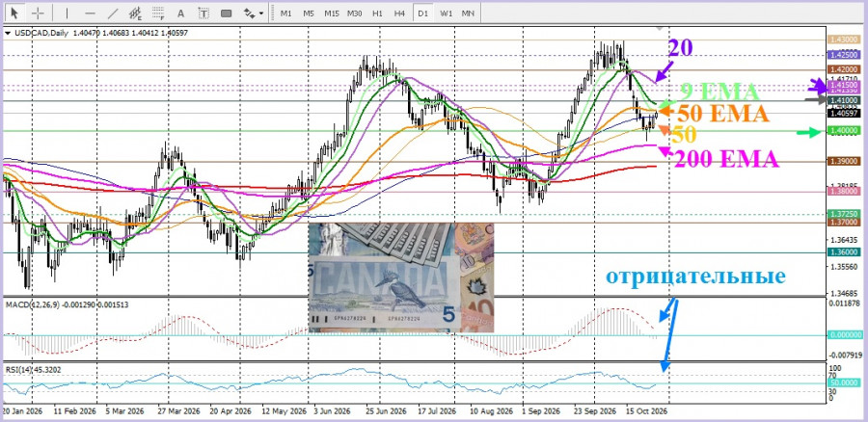Click the 1.39000 price level label

pyautogui.click(x=843, y=161)
